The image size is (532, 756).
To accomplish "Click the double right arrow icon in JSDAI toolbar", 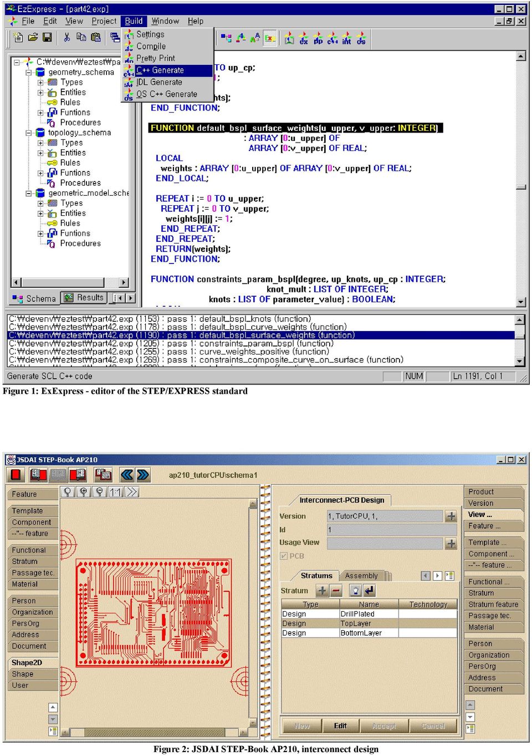I will tap(143, 475).
